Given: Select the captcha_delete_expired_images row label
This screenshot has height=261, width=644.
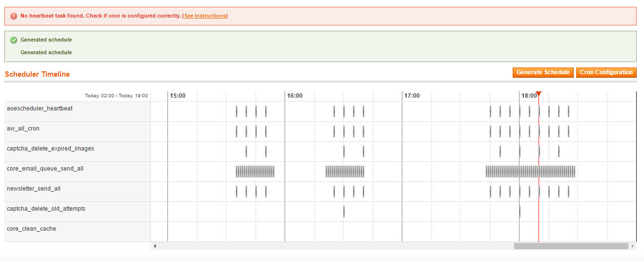Looking at the screenshot, I should pyautogui.click(x=50, y=149).
